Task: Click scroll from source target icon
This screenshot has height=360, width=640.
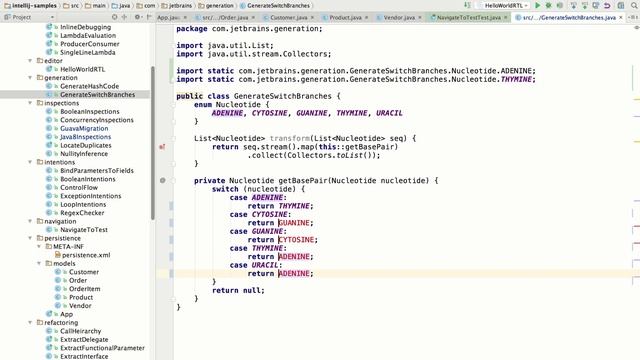Action: click(115, 17)
